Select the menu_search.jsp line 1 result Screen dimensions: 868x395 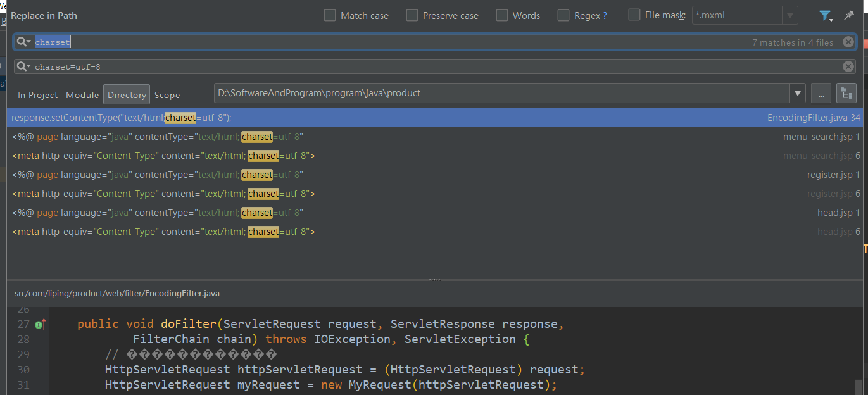point(435,137)
